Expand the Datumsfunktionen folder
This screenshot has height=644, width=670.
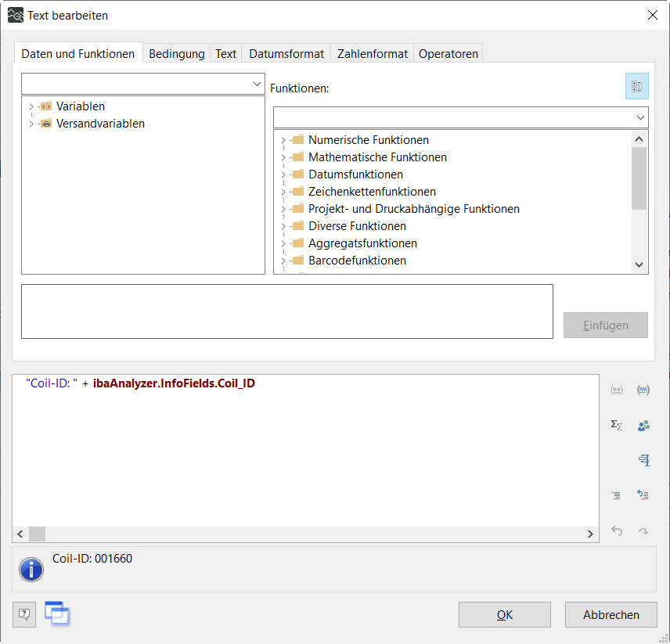tap(283, 174)
